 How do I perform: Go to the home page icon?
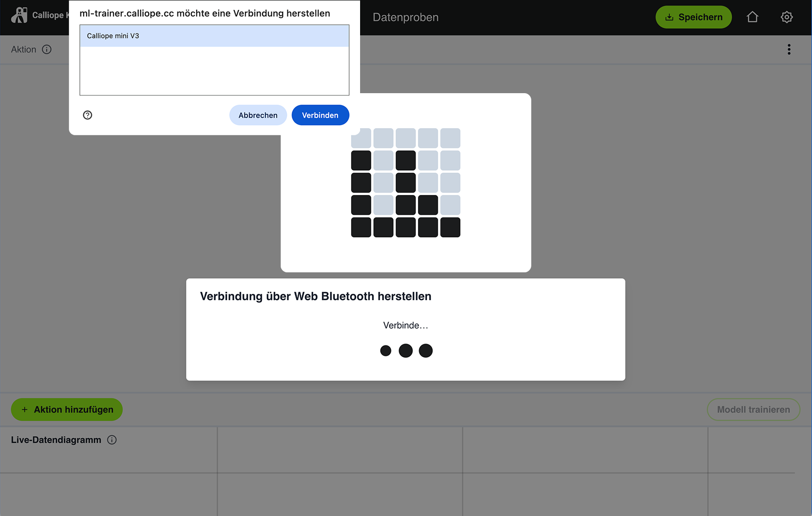point(752,17)
